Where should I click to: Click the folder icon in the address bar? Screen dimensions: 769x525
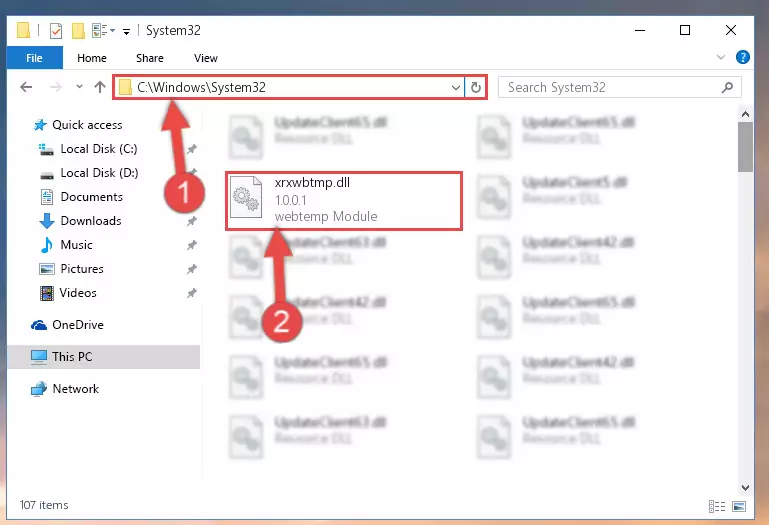click(126, 87)
